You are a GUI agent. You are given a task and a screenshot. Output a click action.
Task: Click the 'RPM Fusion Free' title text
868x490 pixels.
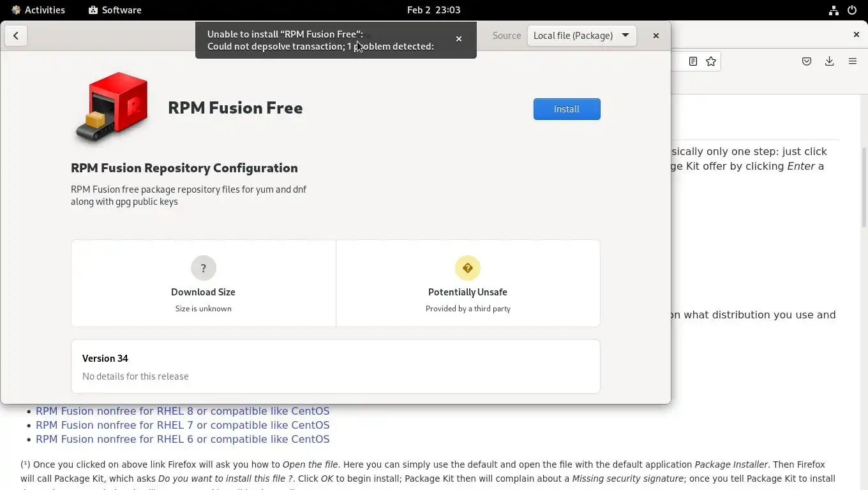pos(235,108)
